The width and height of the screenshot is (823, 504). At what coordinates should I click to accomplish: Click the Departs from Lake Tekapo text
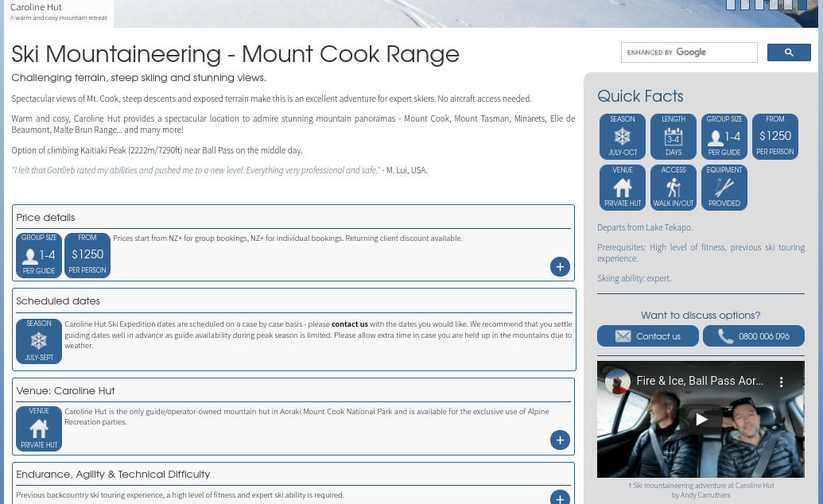click(x=645, y=227)
